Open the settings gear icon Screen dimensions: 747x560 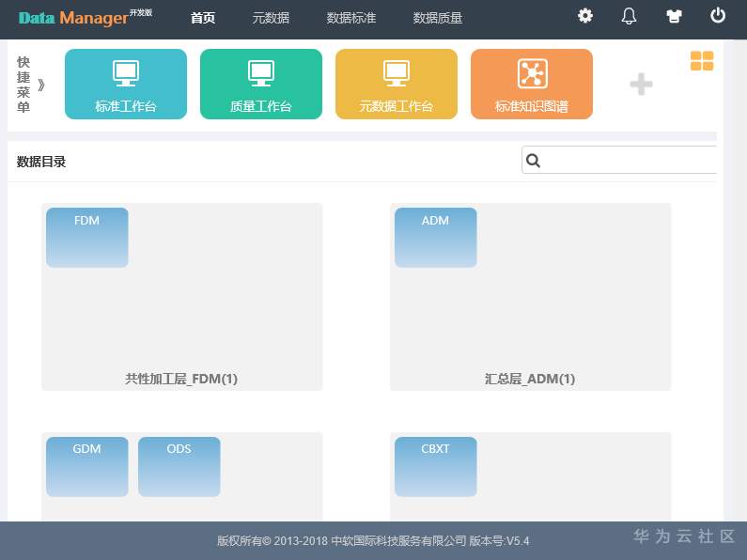(x=585, y=16)
